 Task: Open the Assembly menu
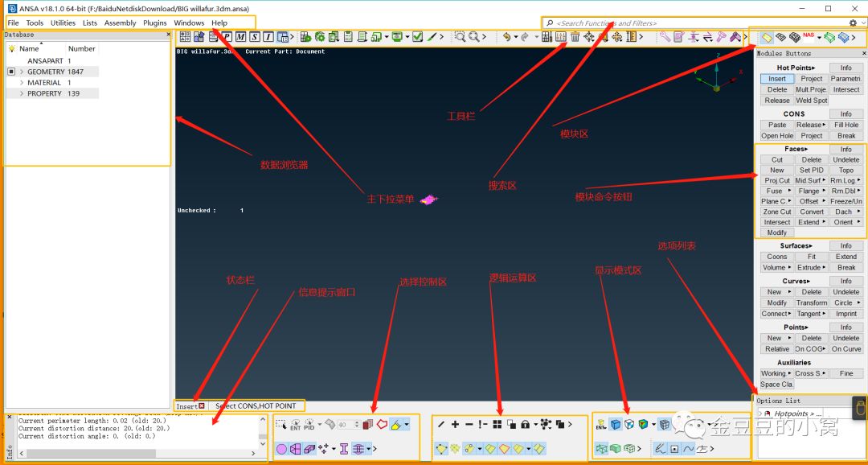click(120, 23)
